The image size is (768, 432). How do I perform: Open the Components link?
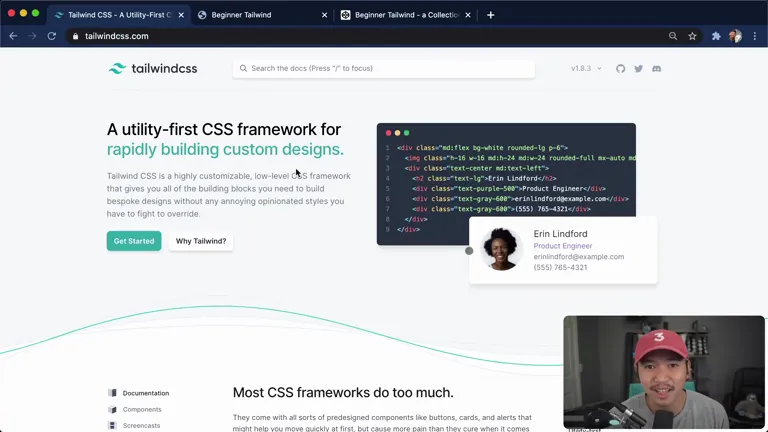(x=142, y=409)
